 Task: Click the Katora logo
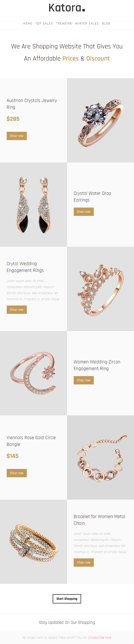(67, 8)
